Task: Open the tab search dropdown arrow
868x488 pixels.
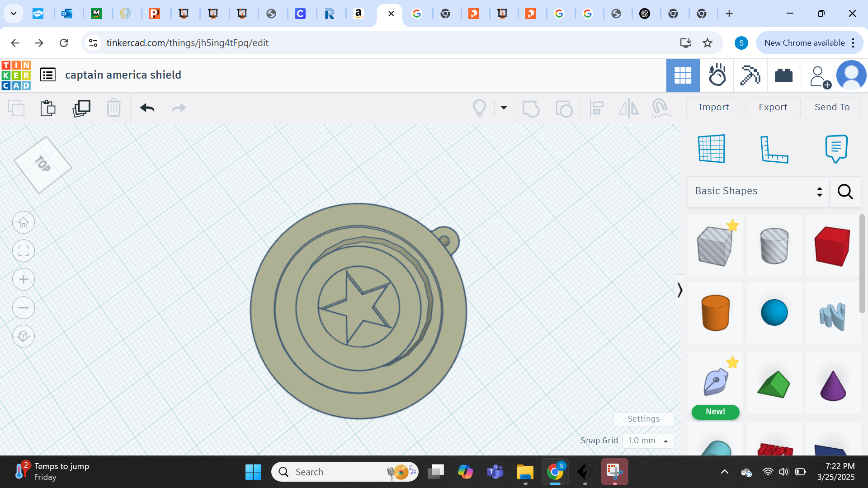Action: point(14,14)
